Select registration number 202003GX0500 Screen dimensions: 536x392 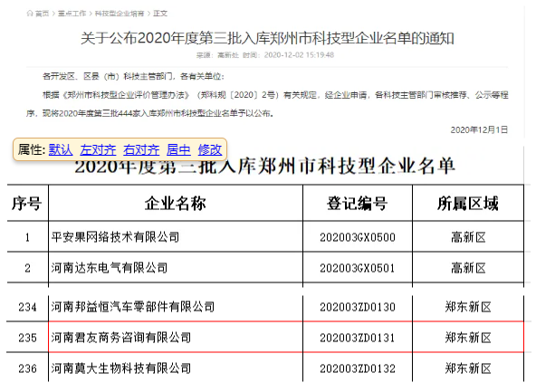(358, 237)
